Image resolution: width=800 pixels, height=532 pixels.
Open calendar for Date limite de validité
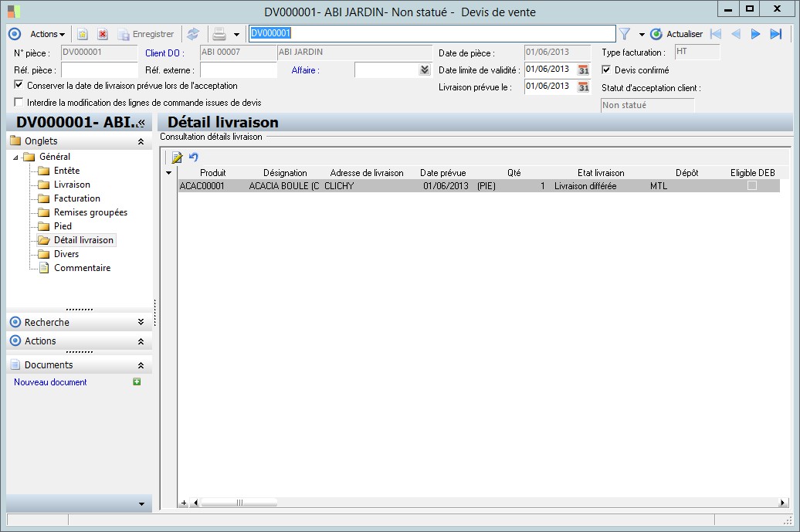pos(584,69)
